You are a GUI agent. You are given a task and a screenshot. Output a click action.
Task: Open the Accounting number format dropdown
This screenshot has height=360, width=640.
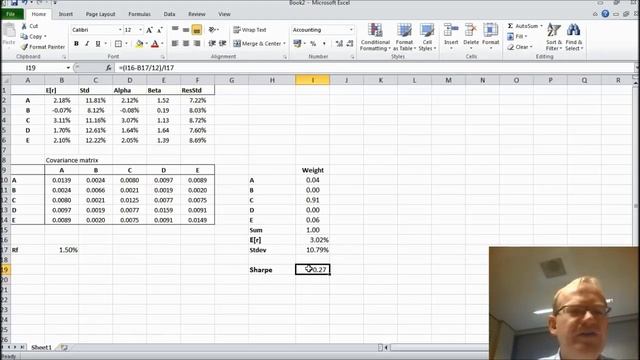coord(351,30)
